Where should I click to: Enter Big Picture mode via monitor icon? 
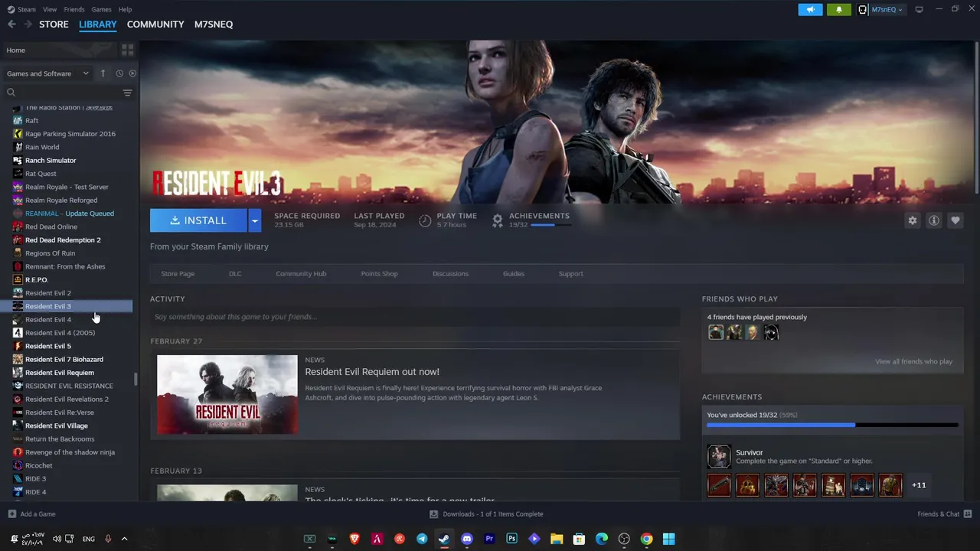[919, 9]
